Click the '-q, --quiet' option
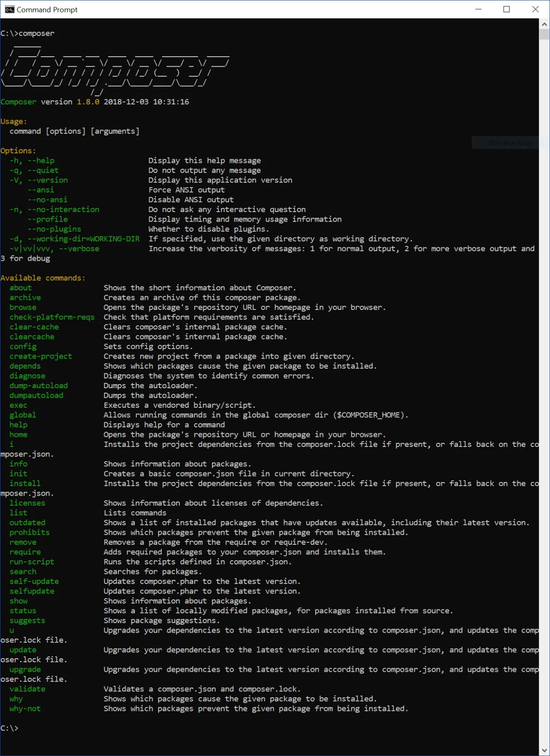The width and height of the screenshot is (550, 756). (34, 170)
